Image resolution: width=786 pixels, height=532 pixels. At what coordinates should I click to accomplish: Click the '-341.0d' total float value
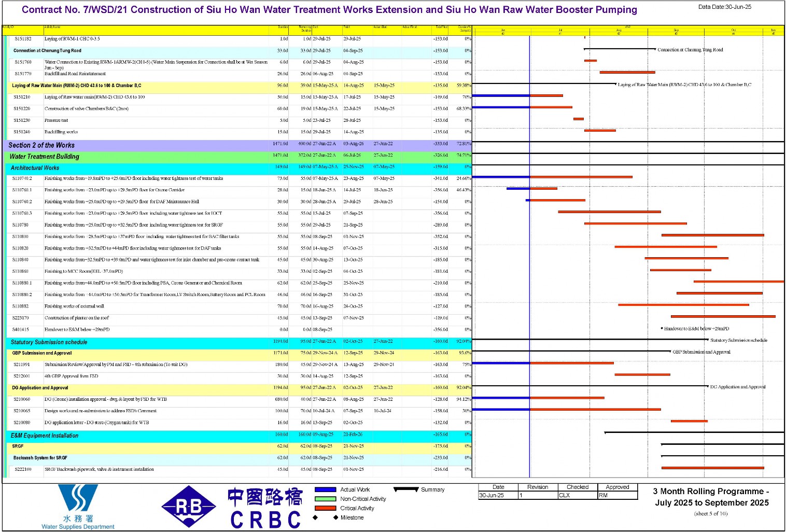pos(441,178)
